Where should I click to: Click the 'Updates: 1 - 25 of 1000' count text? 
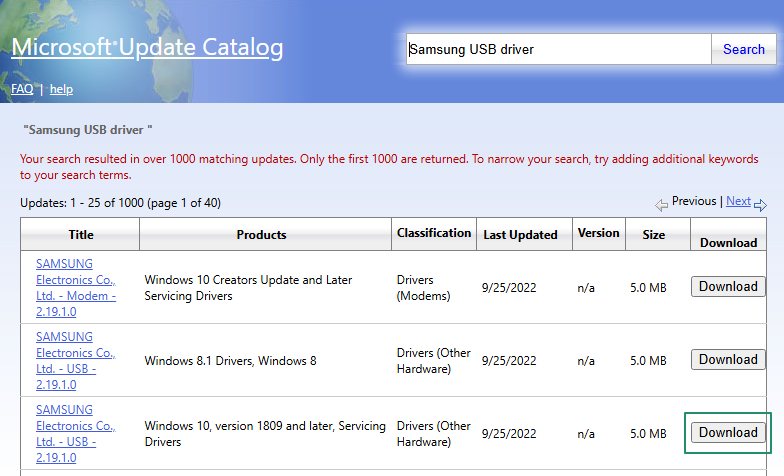pyautogui.click(x=120, y=202)
